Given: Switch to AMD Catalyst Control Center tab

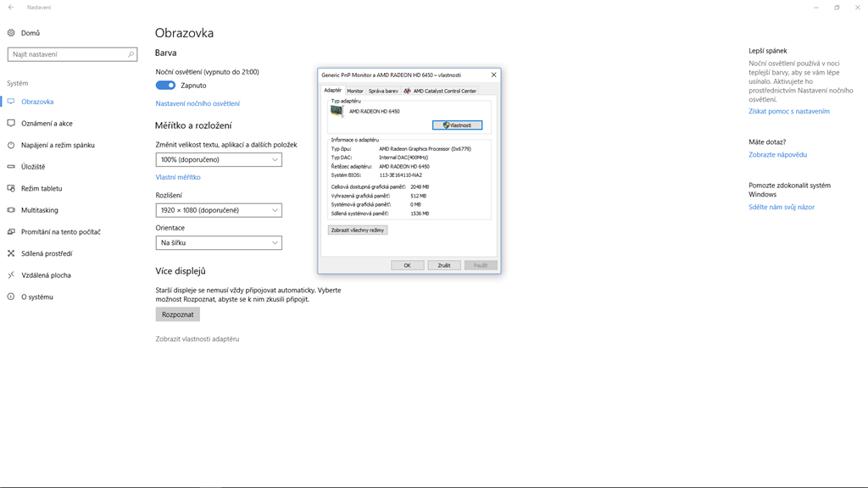Looking at the screenshot, I should (440, 91).
